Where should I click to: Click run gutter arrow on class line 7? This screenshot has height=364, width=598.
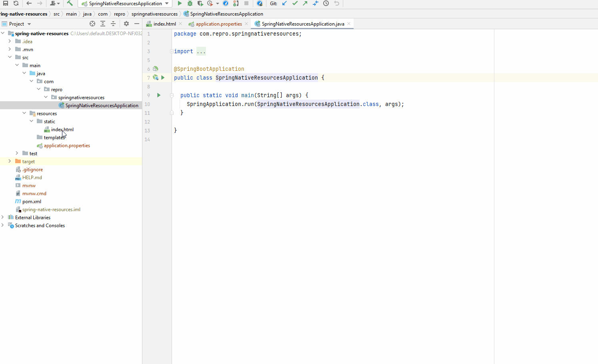click(x=163, y=78)
